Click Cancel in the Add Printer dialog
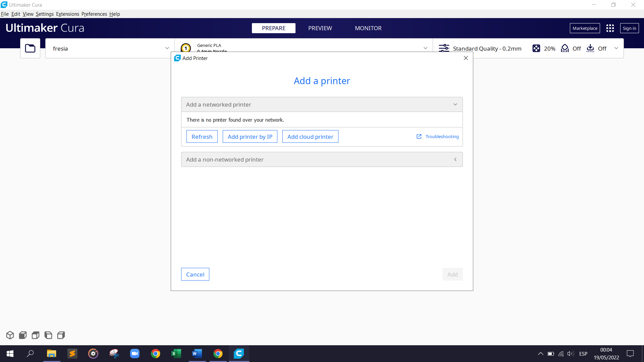 pyautogui.click(x=195, y=274)
